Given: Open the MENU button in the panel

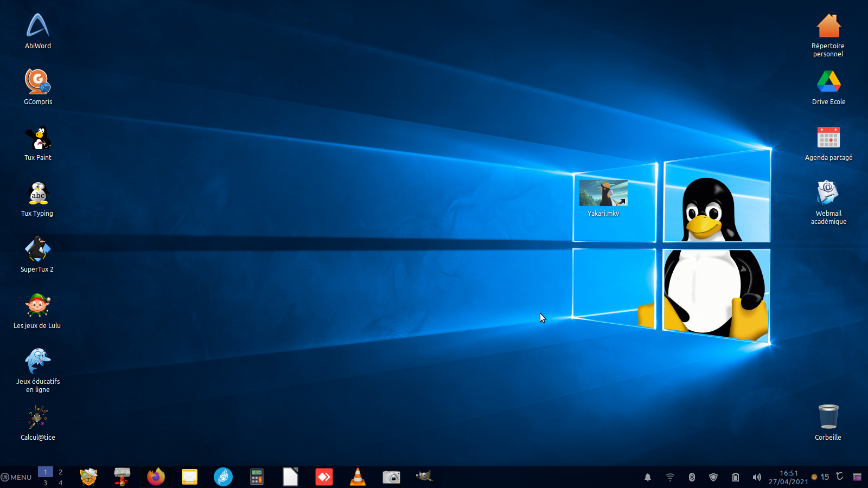Looking at the screenshot, I should pyautogui.click(x=16, y=477).
